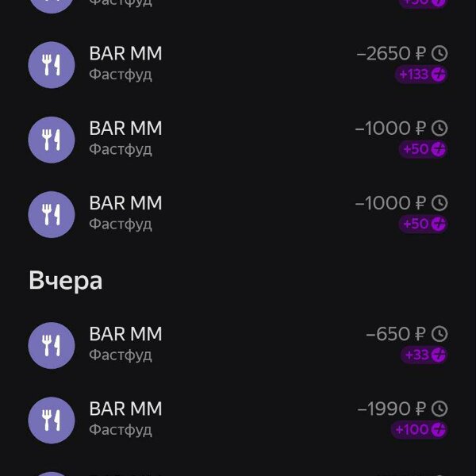
Task: Tap the clock icon next to −2650 ₽
Action: pos(440,53)
